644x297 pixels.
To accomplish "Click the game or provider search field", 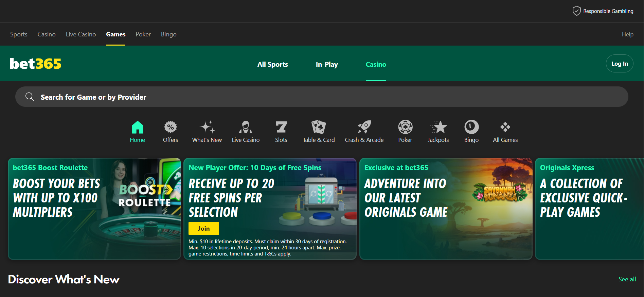I will click(321, 97).
